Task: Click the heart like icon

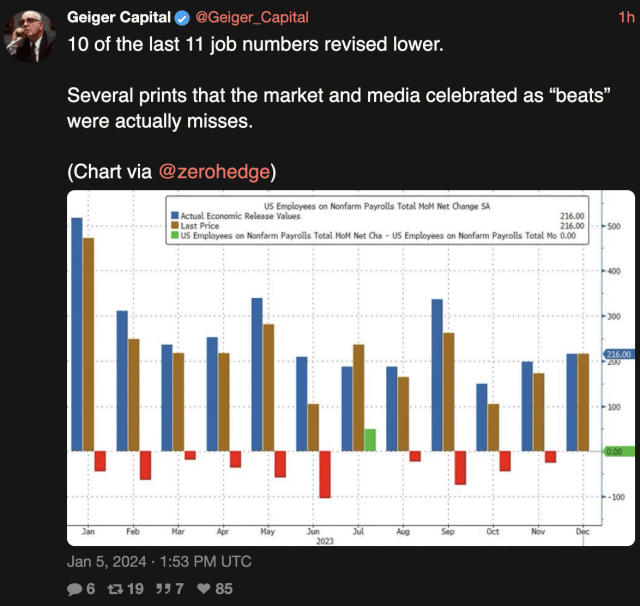Action: (204, 588)
